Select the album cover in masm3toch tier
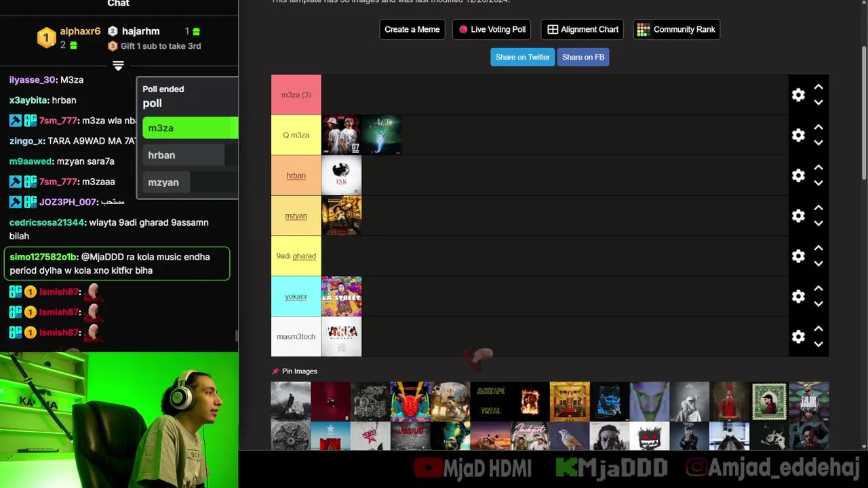868x488 pixels. click(341, 337)
